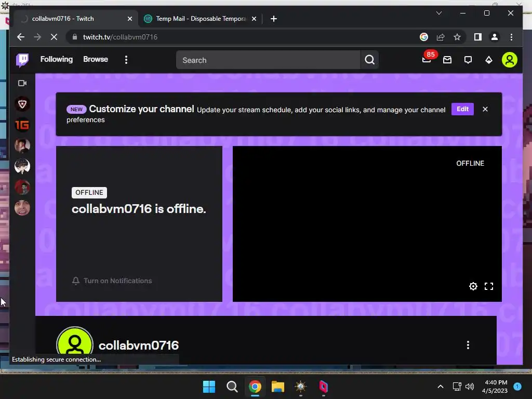
Task: Click Edit in Customize your channel banner
Action: click(462, 109)
